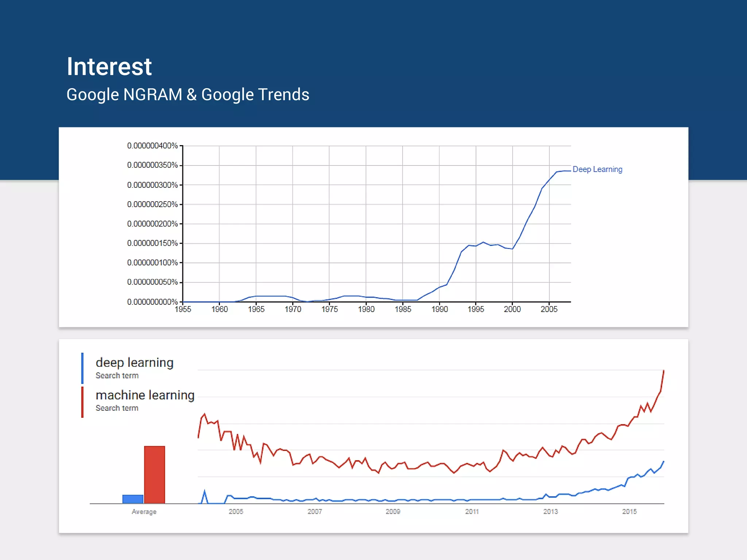Click the Average axis label
Viewport: 747px width, 560px height.
coord(144,512)
